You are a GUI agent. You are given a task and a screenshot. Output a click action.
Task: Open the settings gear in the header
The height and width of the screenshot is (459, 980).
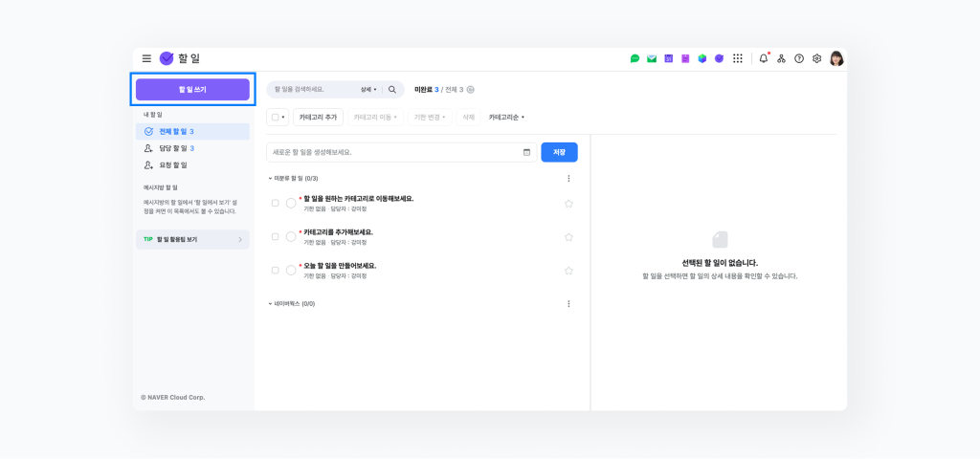point(817,58)
